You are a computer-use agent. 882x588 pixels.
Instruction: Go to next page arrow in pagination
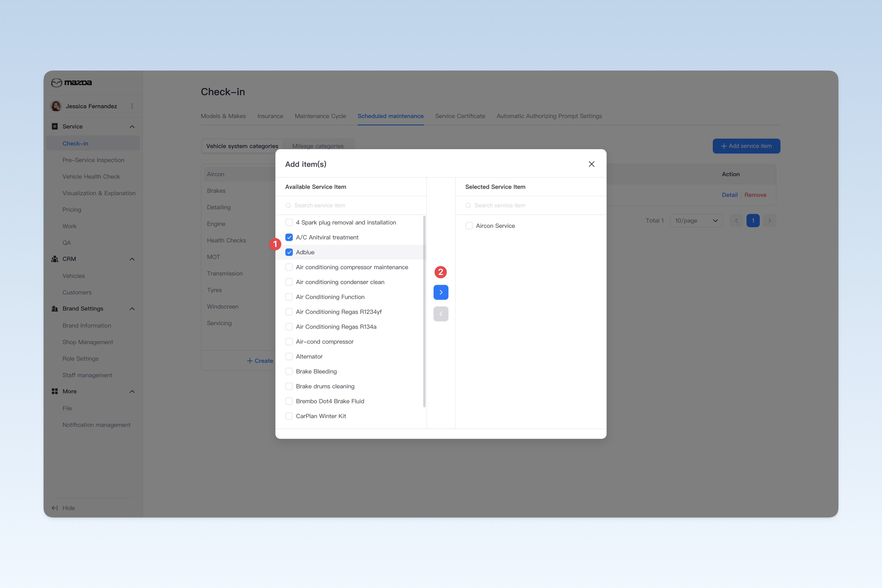(x=769, y=220)
